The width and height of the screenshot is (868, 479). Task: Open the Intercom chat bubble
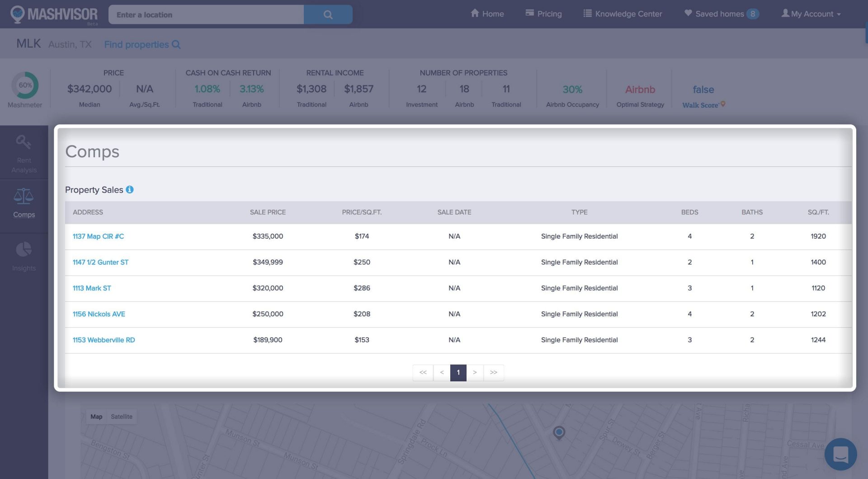[x=841, y=454]
